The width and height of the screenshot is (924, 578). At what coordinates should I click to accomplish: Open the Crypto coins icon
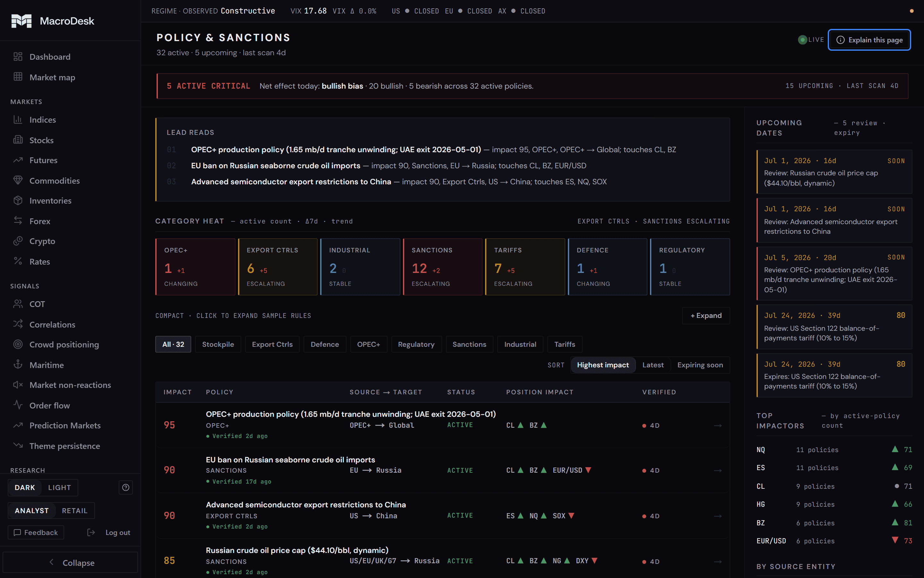[18, 241]
